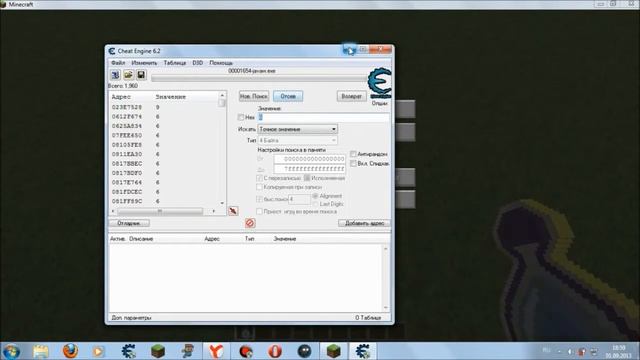Click the save floppy disk icon

click(x=141, y=75)
